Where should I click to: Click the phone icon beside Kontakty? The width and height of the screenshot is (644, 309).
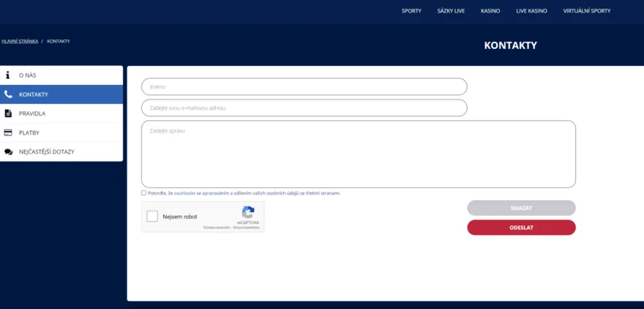[x=8, y=94]
